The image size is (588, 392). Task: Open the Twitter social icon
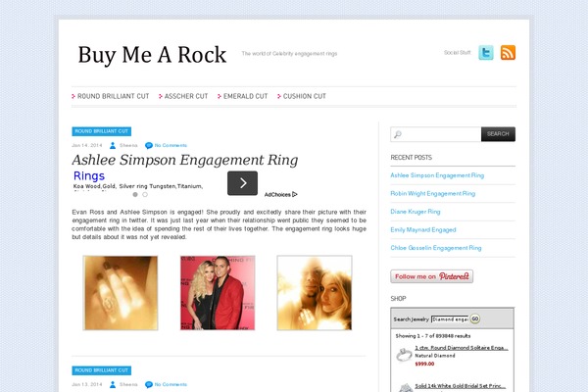tap(486, 53)
